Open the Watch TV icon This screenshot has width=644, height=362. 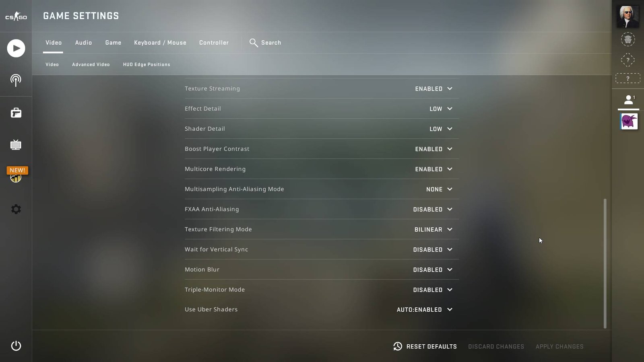tap(16, 145)
